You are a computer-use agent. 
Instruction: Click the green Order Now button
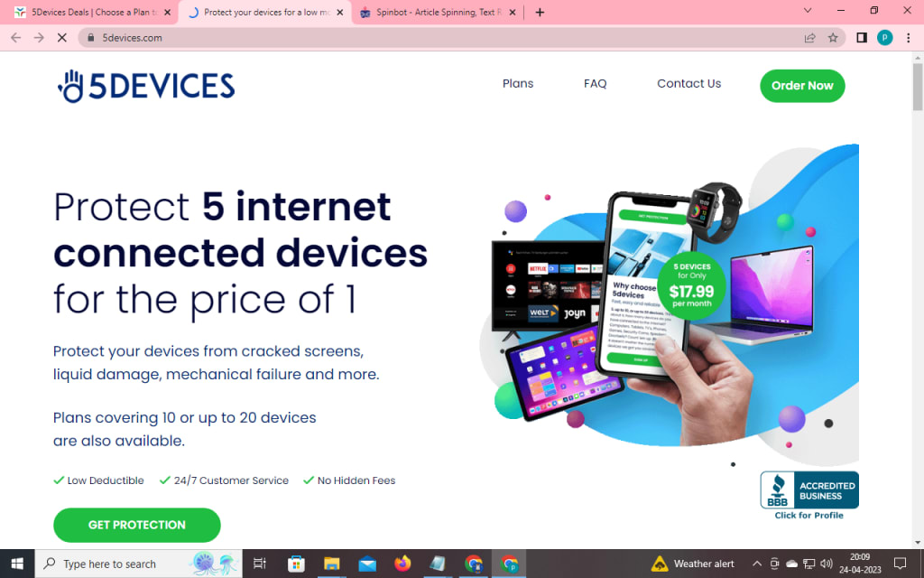802,86
